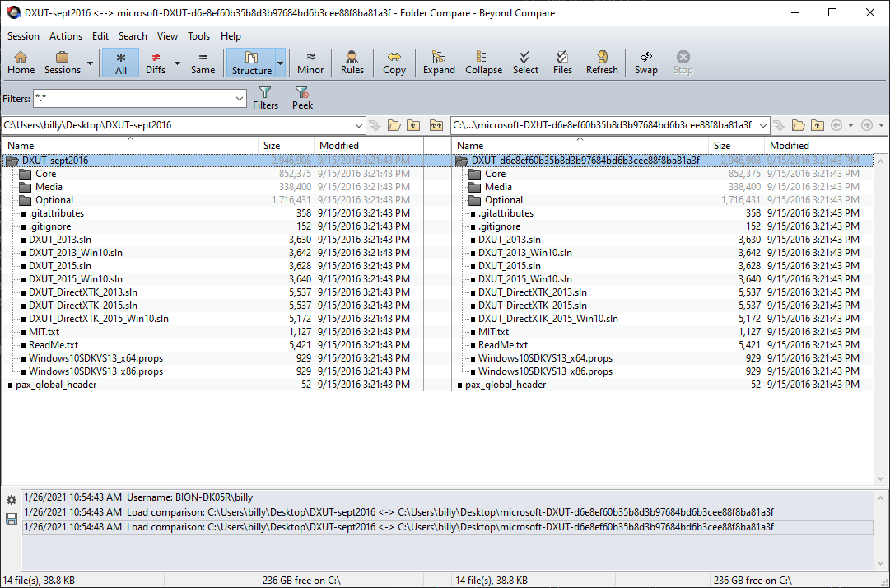
Task: Open the Edit menu
Action: [100, 35]
